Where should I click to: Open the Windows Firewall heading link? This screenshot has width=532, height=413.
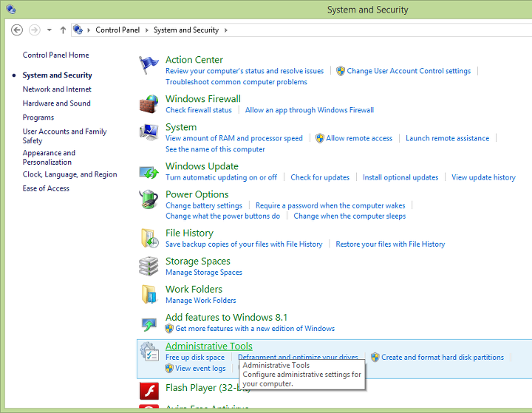203,99
